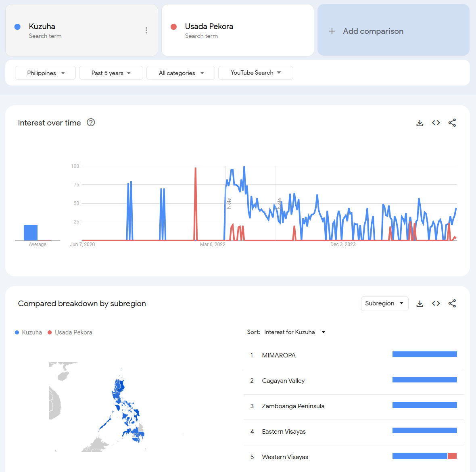This screenshot has height=472, width=476.
Task: Download the Interest over time data
Action: click(x=420, y=123)
